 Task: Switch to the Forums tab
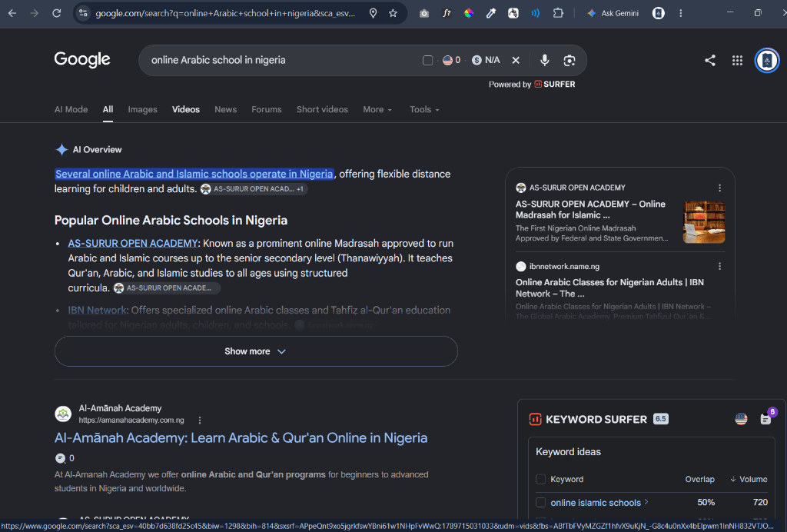coord(267,109)
